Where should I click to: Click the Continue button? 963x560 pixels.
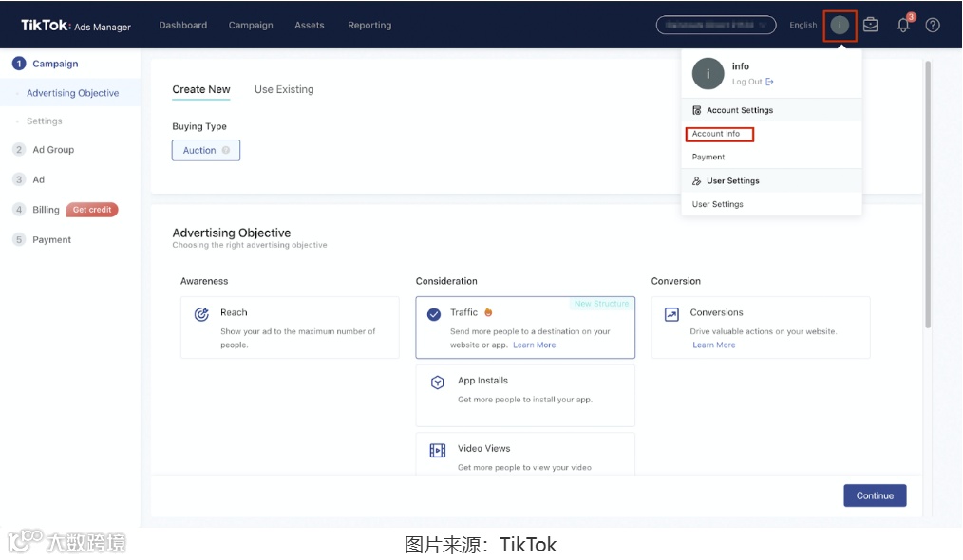point(875,495)
